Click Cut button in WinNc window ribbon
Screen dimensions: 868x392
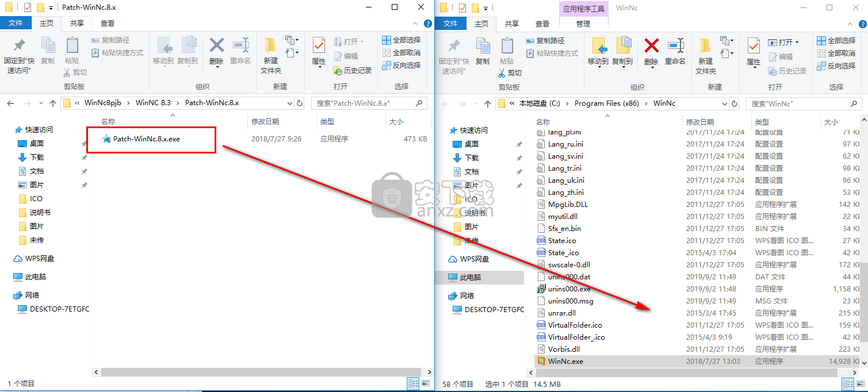(x=510, y=73)
